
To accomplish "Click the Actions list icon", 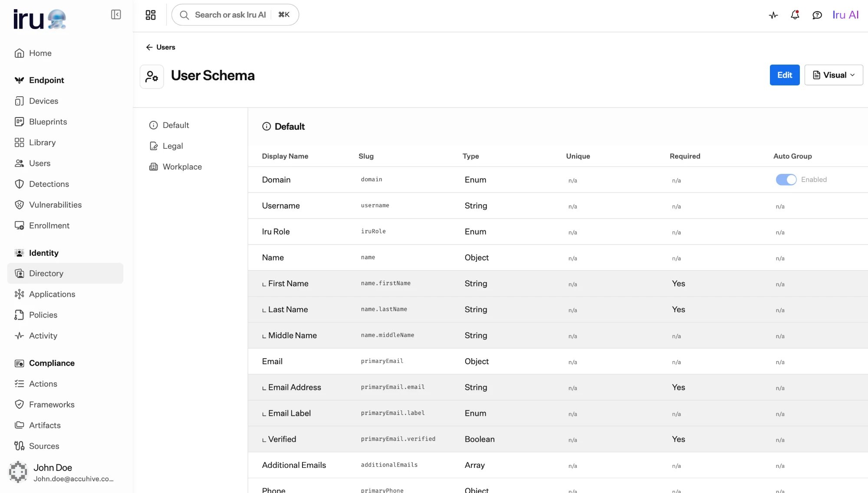I will (x=19, y=384).
